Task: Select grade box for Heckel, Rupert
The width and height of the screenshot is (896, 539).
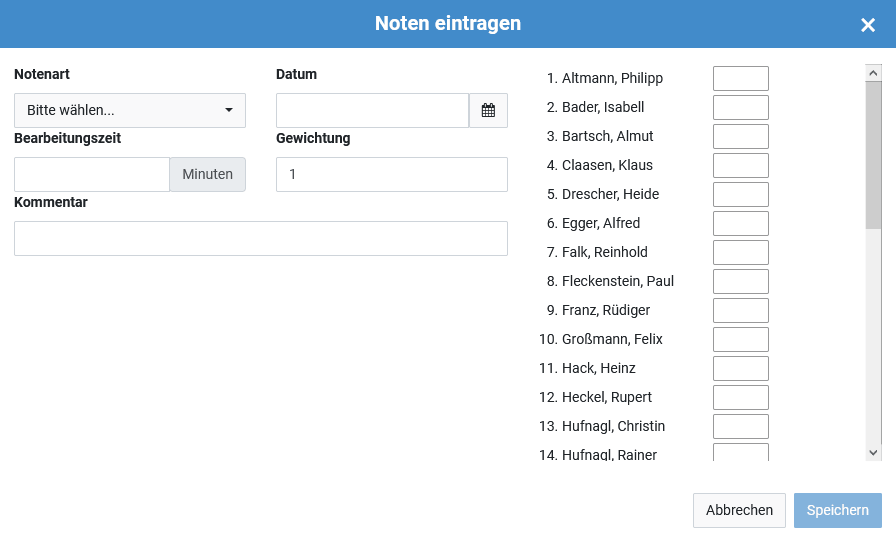Action: tap(741, 397)
